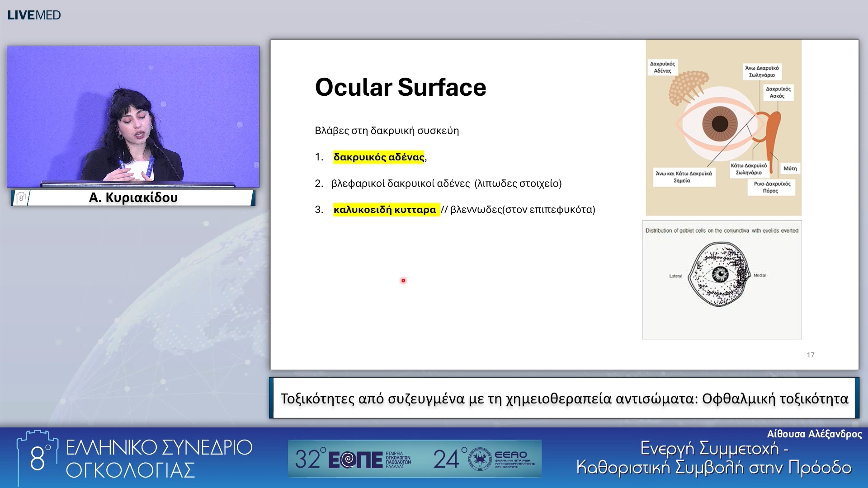
Task: Select the Μύτη label on the diagram
Action: tap(790, 169)
